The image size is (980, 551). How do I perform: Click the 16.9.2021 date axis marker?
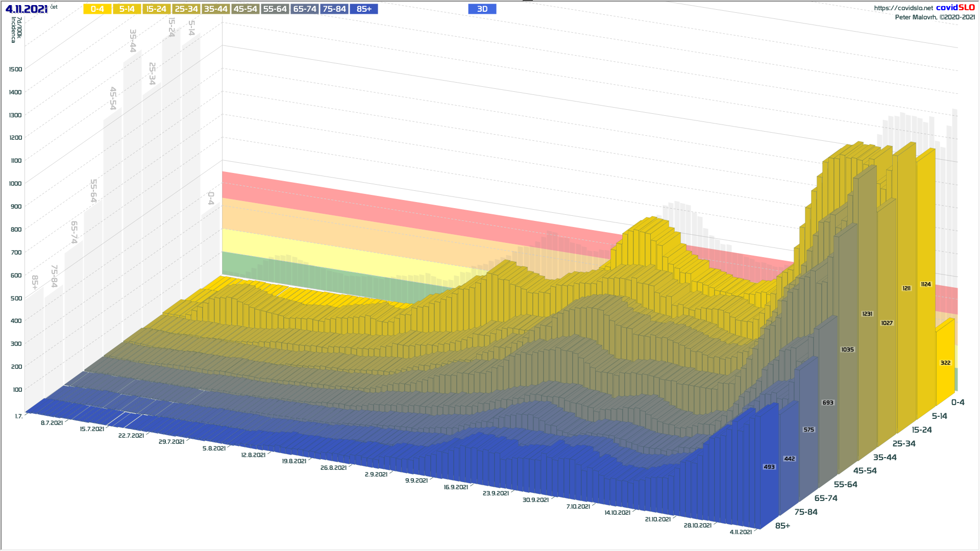tap(456, 487)
